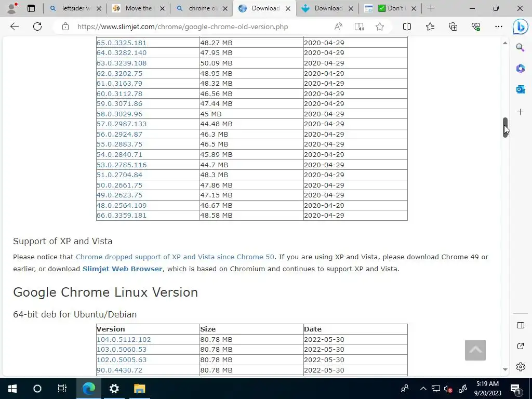The width and height of the screenshot is (532, 399).
Task: Open Browser essentials heart icon
Action: (476, 26)
